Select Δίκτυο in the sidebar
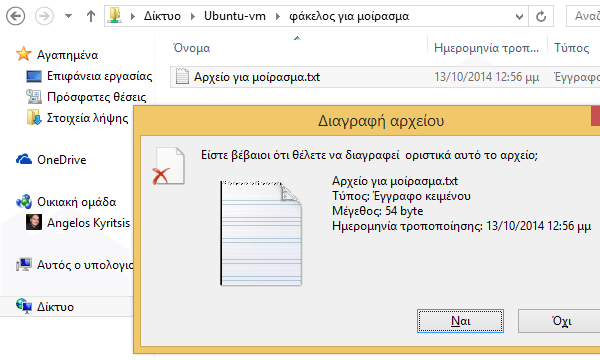Screen dimensions: 600x360 [x=55, y=307]
